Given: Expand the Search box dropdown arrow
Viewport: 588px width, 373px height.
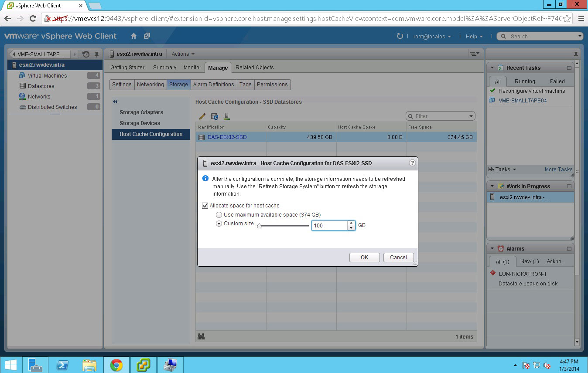Looking at the screenshot, I should [580, 37].
